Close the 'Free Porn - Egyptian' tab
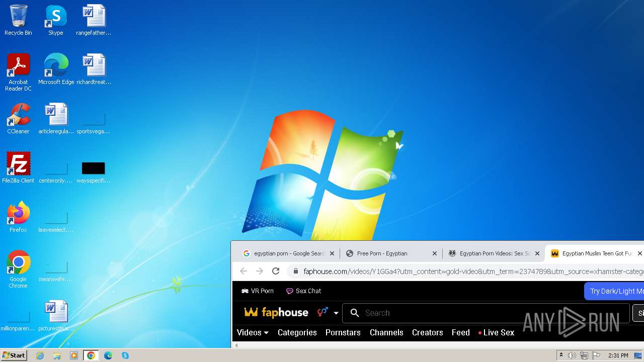The height and width of the screenshot is (362, 644). coord(435,253)
